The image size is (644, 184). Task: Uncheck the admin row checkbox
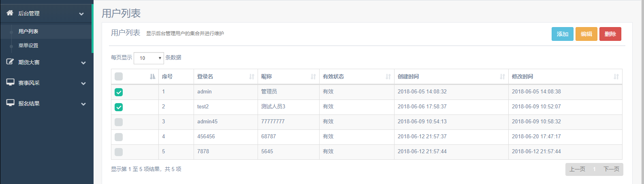click(x=119, y=92)
